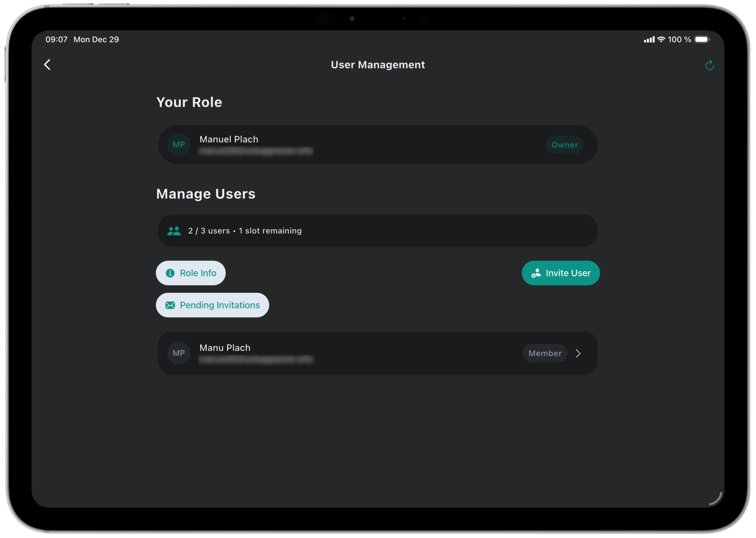The image size is (756, 538).
Task: Tap the add-person icon on Invite User
Action: point(536,273)
